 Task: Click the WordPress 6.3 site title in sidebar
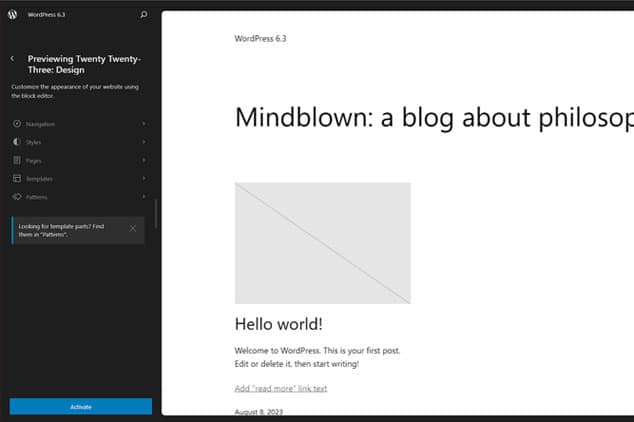coord(46,15)
